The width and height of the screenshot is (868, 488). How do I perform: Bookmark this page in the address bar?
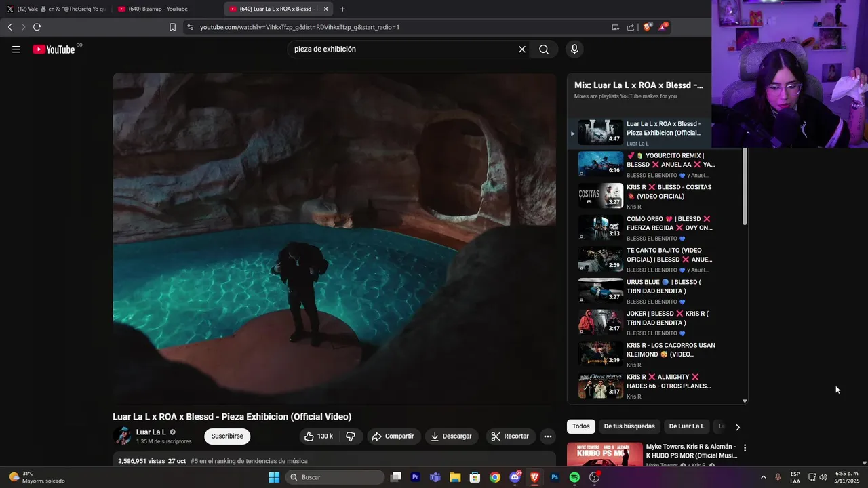click(172, 27)
